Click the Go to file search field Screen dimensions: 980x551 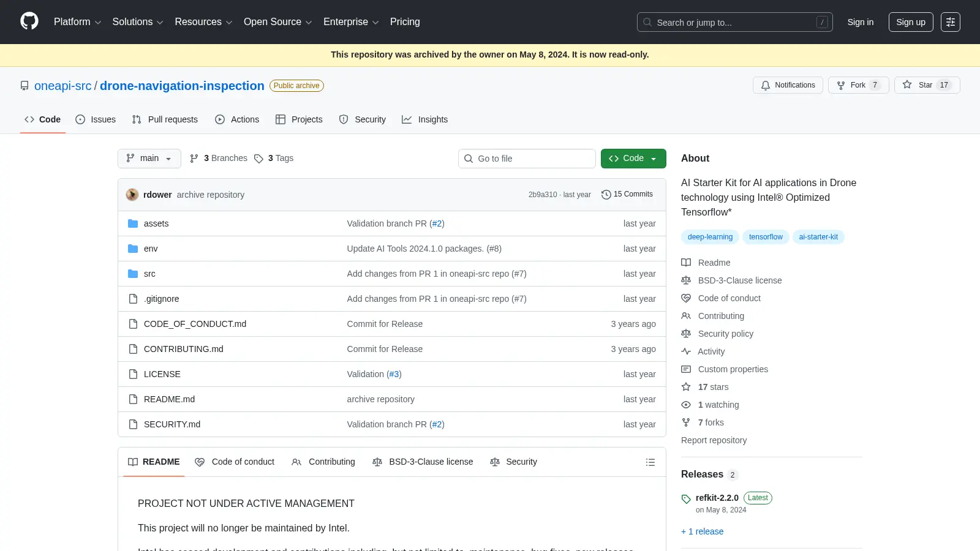point(527,159)
